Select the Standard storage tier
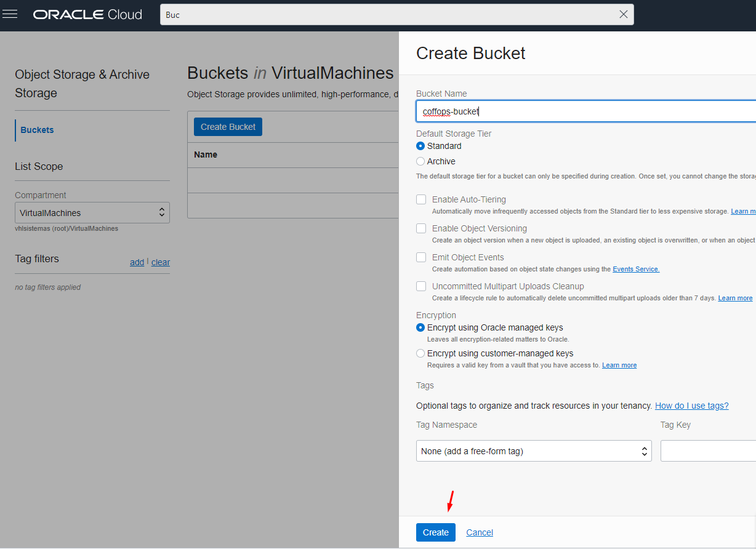756x549 pixels. pyautogui.click(x=420, y=146)
